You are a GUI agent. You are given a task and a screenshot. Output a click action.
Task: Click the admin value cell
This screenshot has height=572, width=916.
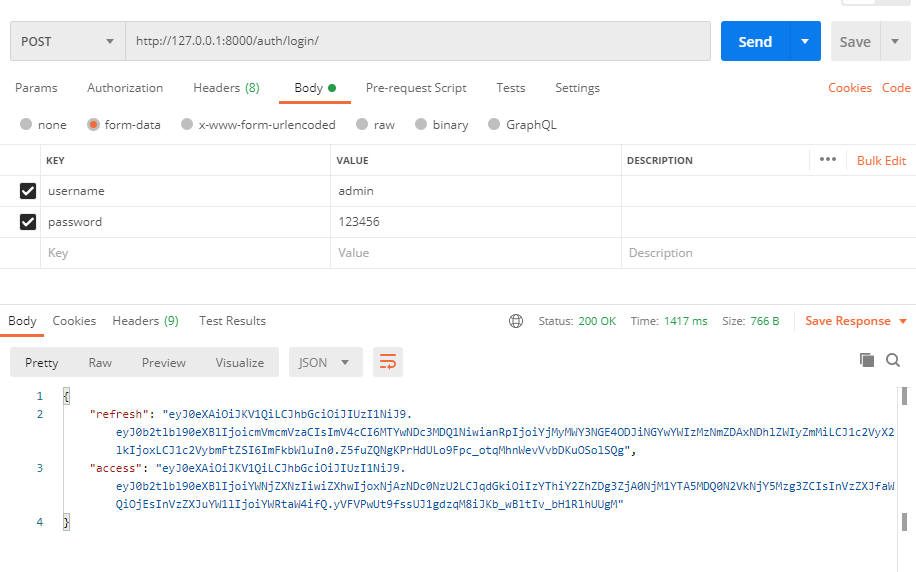click(x=476, y=191)
